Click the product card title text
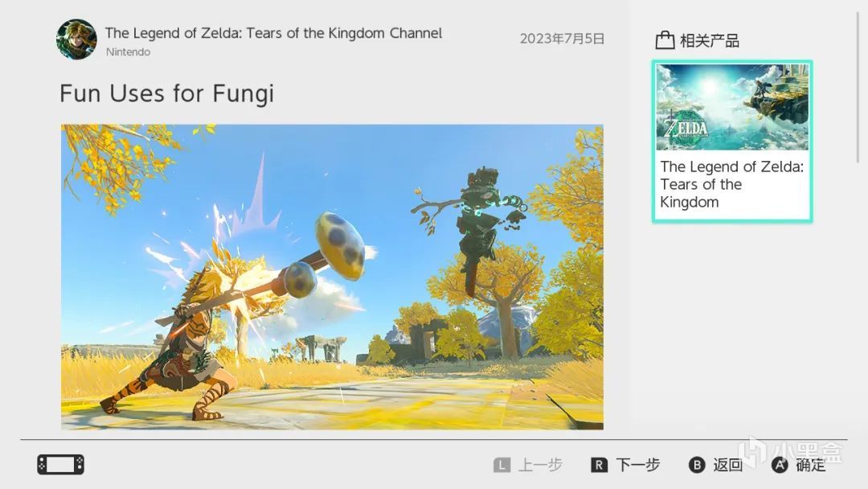Screen dimensions: 868x489 732,184
